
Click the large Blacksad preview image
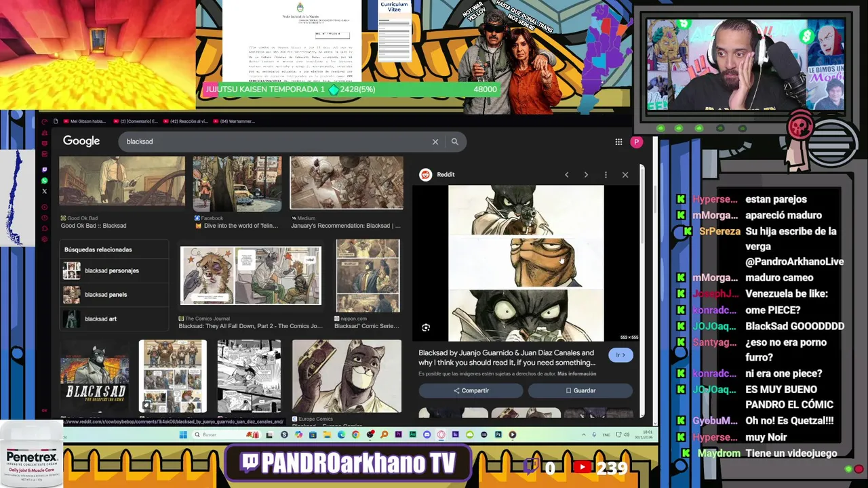pos(526,263)
